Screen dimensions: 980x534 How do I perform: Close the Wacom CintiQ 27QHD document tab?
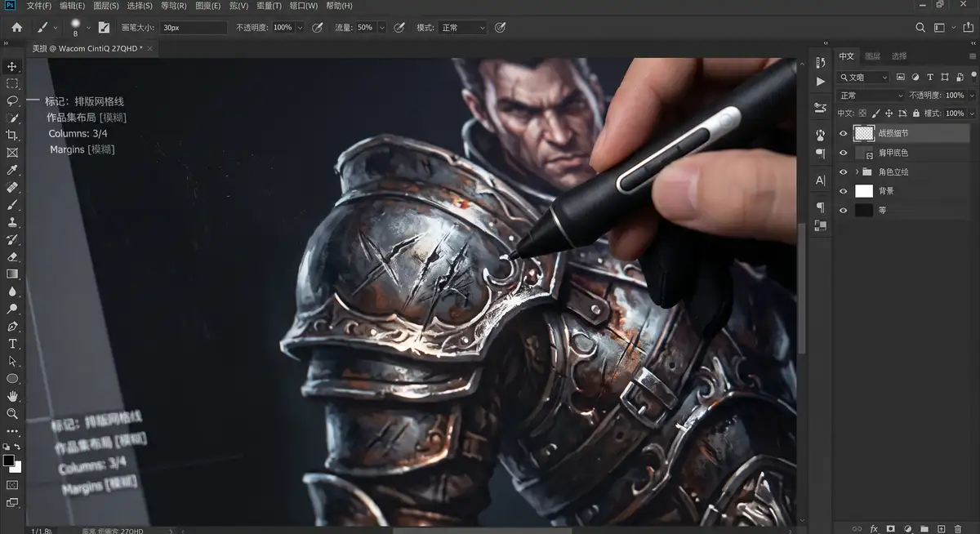pyautogui.click(x=149, y=48)
